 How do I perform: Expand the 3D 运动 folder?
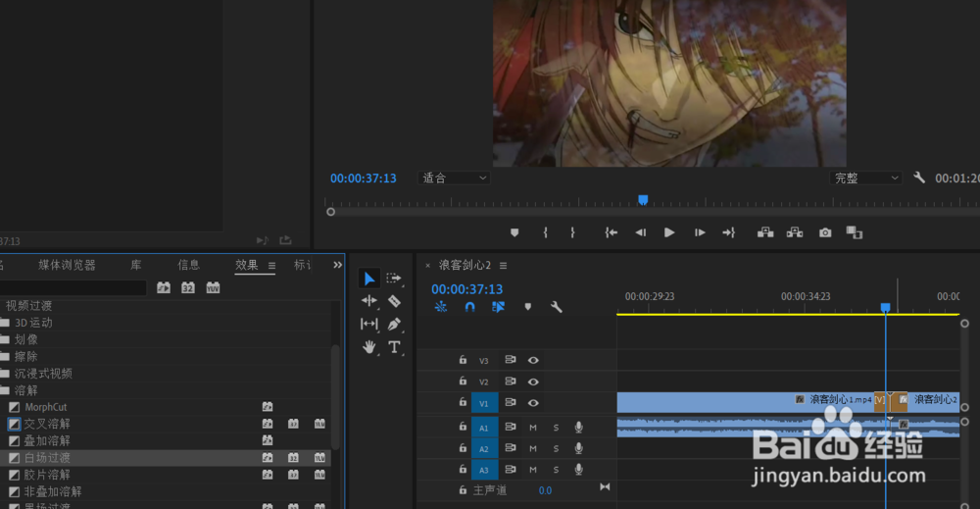click(6, 323)
